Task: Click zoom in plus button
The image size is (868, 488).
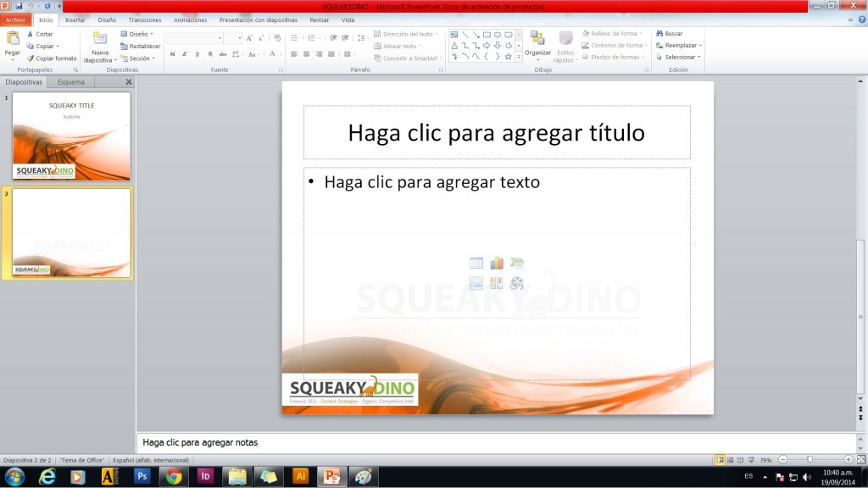Action: coord(848,459)
